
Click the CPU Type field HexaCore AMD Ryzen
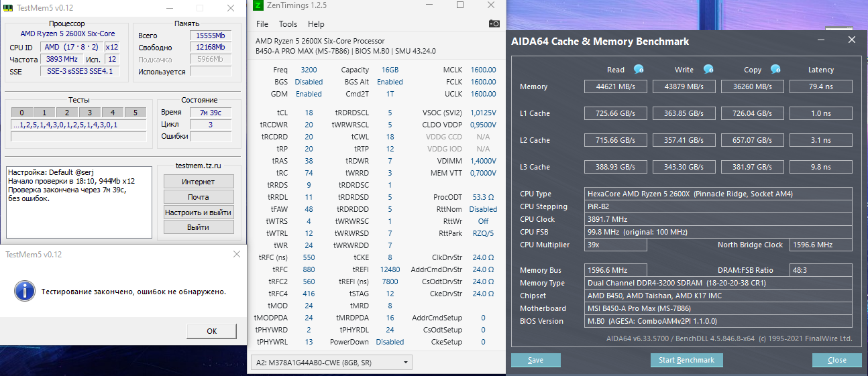coord(718,194)
